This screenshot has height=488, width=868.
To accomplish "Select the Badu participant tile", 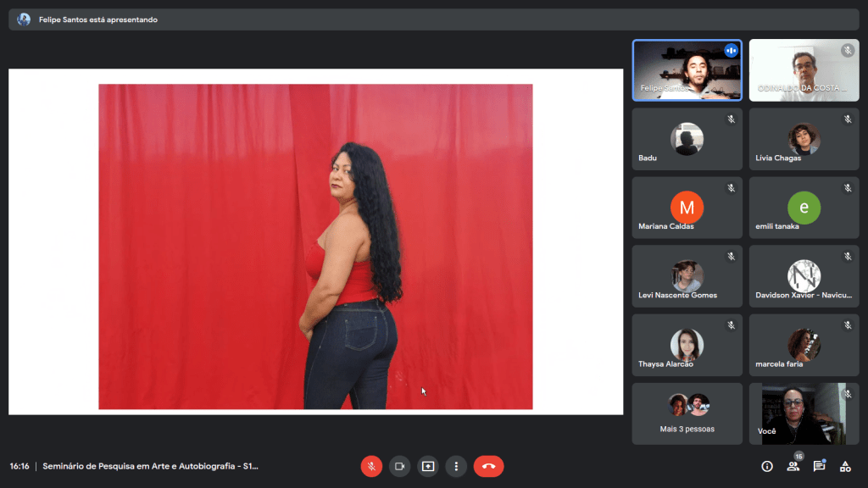I will pos(687,139).
